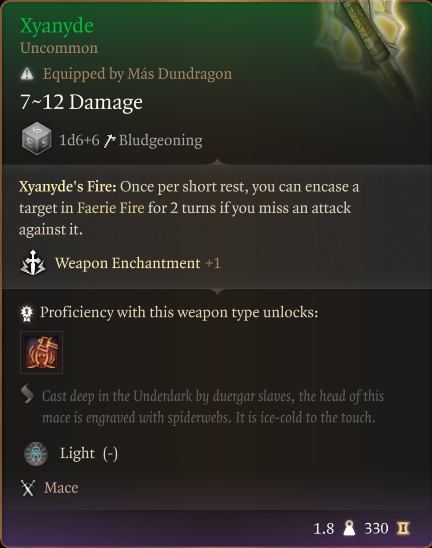432x548 pixels.
Task: Click the Weapon Enchantment sword icon
Action: pos(33,263)
